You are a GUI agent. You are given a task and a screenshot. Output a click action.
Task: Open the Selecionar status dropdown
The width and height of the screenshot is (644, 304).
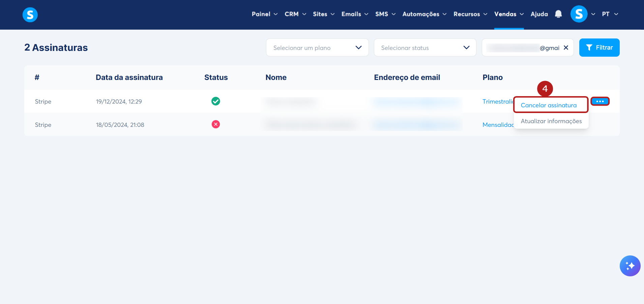(x=425, y=48)
